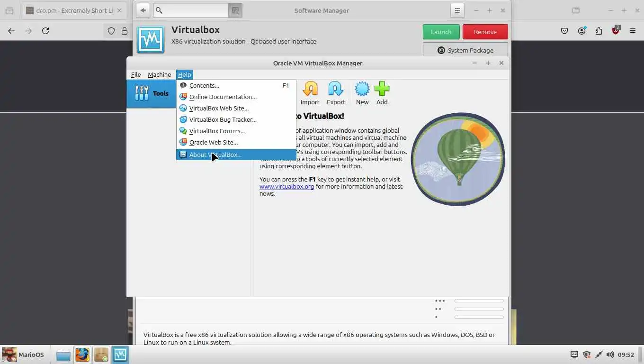The image size is (644, 364).
Task: Click the Firefox back navigation arrow
Action: coord(11,31)
